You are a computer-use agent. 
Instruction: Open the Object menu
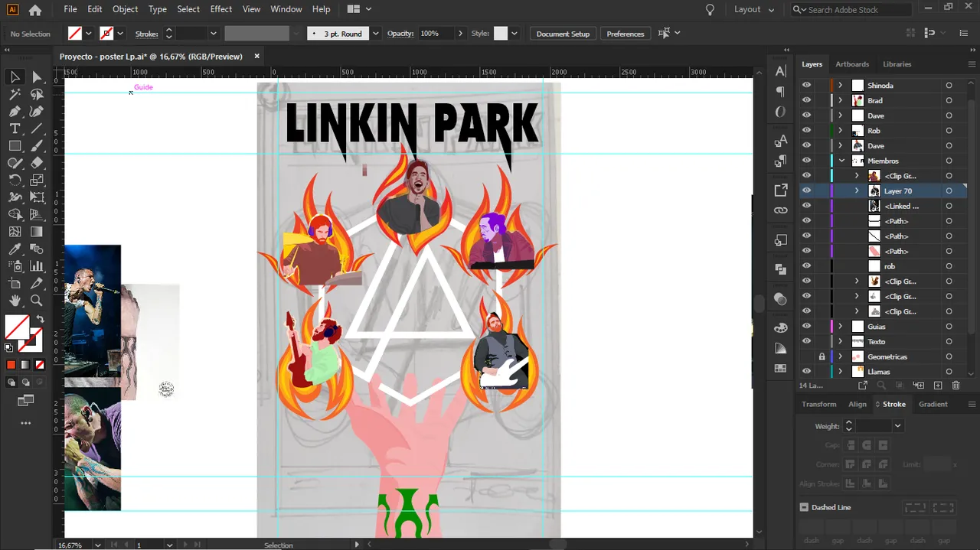point(125,9)
